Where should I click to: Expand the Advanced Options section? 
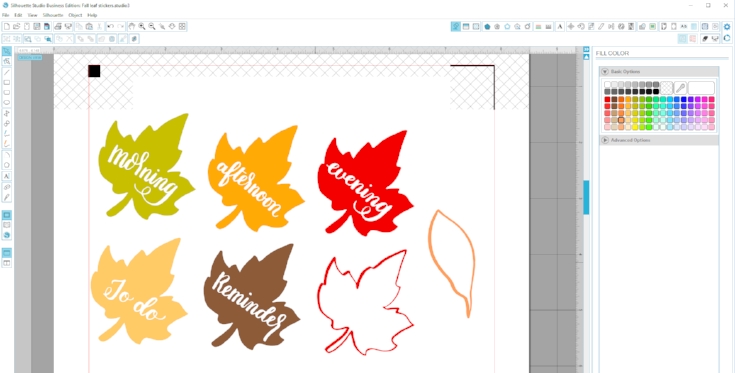coord(605,140)
